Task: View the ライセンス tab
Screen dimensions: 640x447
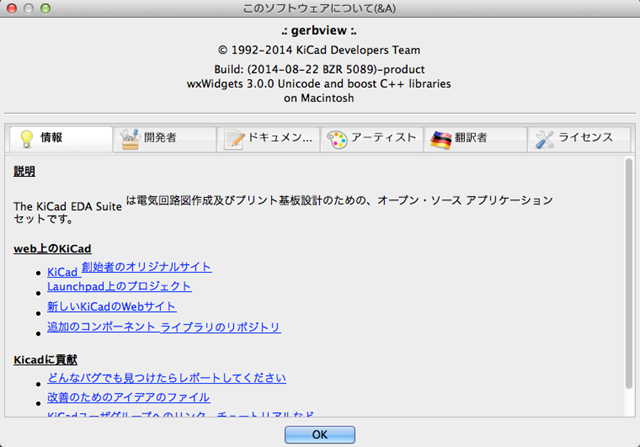Action: [x=579, y=139]
